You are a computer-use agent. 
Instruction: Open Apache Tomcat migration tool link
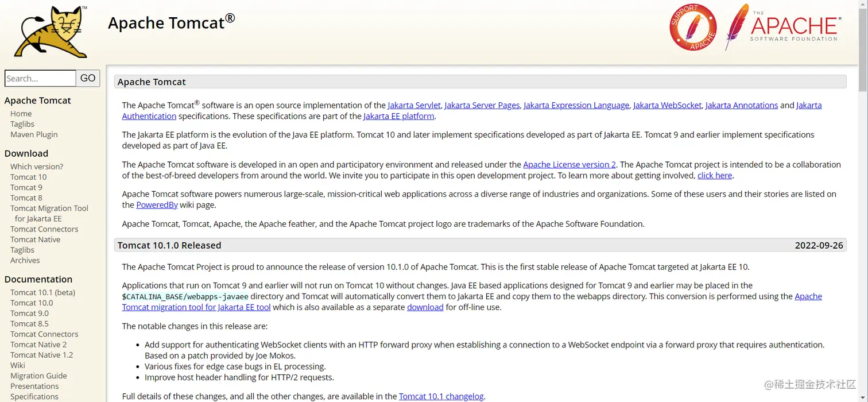point(196,307)
